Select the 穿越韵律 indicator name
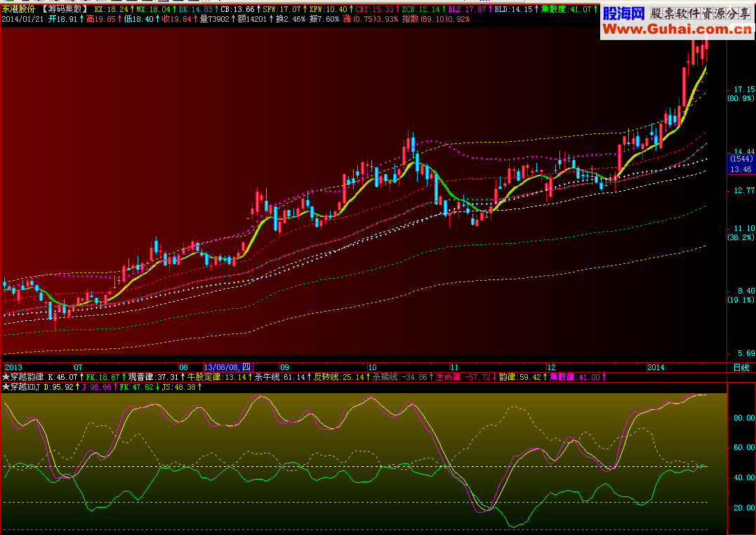 [x=27, y=377]
